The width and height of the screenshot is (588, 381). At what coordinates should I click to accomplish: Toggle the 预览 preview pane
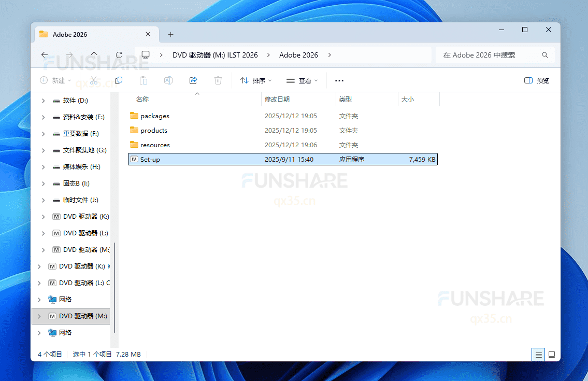537,80
